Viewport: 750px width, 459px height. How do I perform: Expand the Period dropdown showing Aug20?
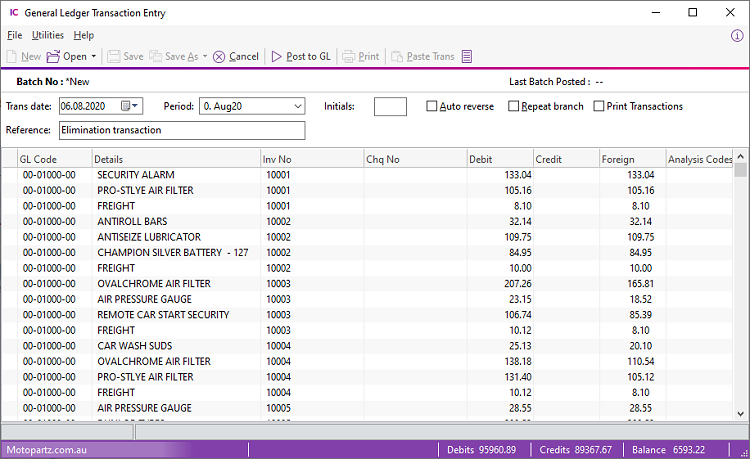(298, 106)
